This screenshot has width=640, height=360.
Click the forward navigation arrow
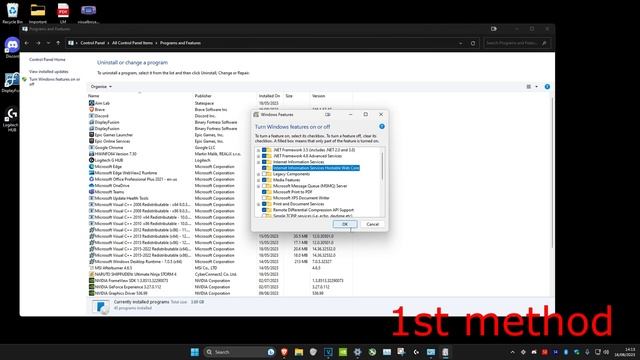38,43
